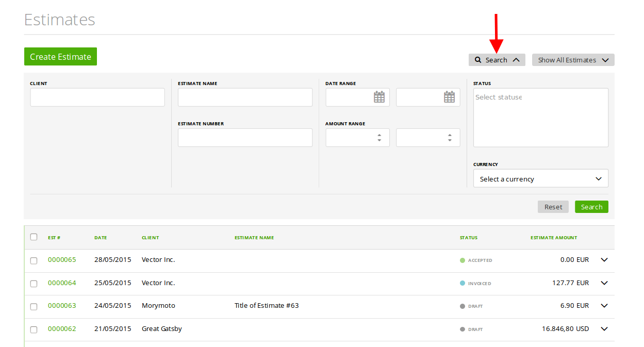This screenshot has height=347, width=644.
Task: Focus the Client filter field
Action: (x=97, y=97)
